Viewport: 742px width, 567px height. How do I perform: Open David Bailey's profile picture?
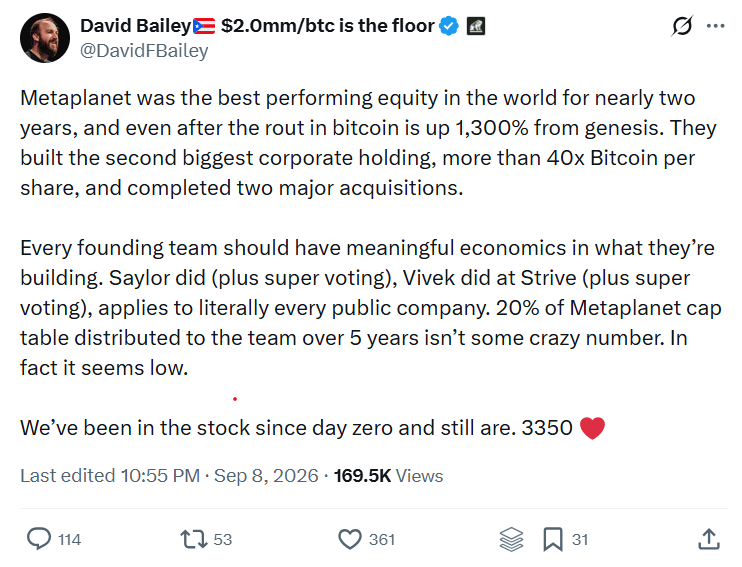coord(45,38)
